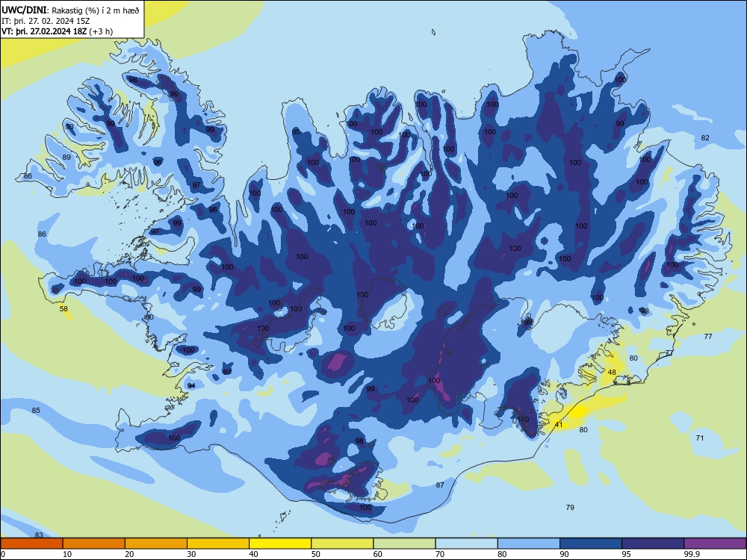The height and width of the screenshot is (560, 747).
Task: Click the map value '90' on the west coast
Action: tap(149, 317)
